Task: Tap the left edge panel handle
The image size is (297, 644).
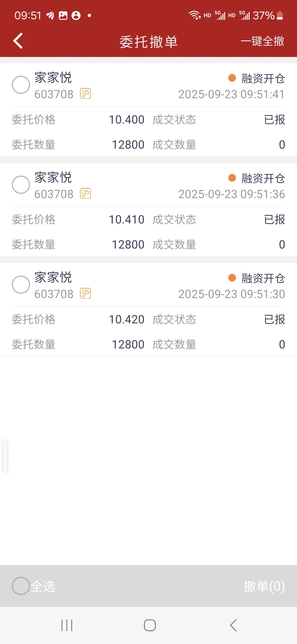Action: coord(5,456)
